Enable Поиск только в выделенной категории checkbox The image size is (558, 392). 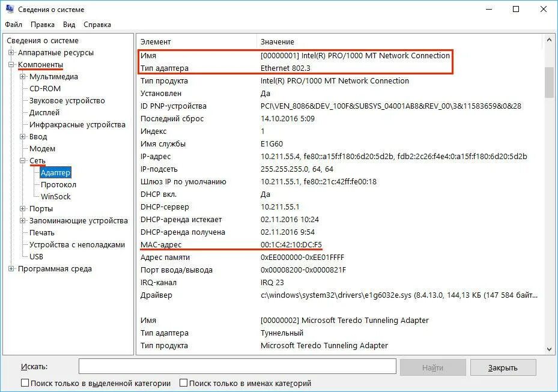click(25, 383)
